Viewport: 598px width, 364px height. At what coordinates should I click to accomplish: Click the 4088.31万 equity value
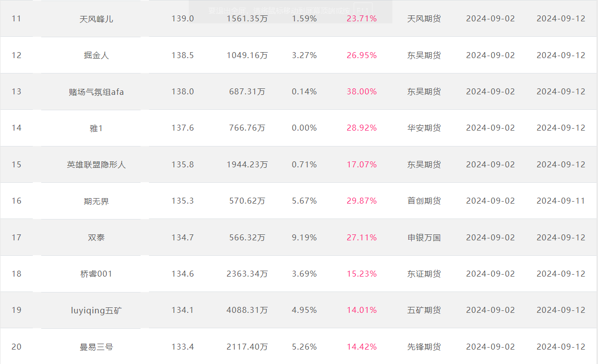[x=247, y=310]
